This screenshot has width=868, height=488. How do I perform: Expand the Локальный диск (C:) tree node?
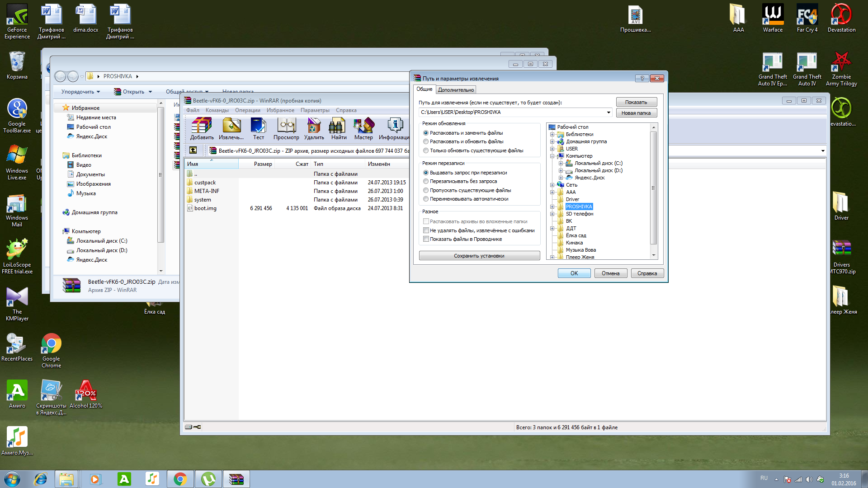[561, 164]
